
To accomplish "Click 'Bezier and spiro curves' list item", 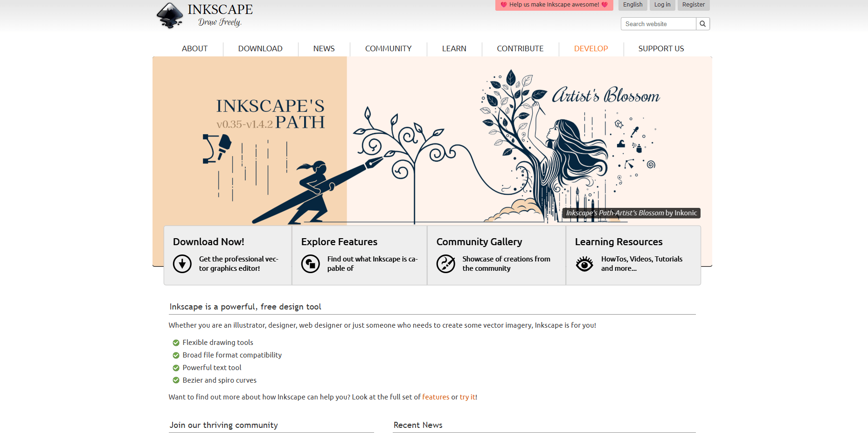I will pos(220,380).
